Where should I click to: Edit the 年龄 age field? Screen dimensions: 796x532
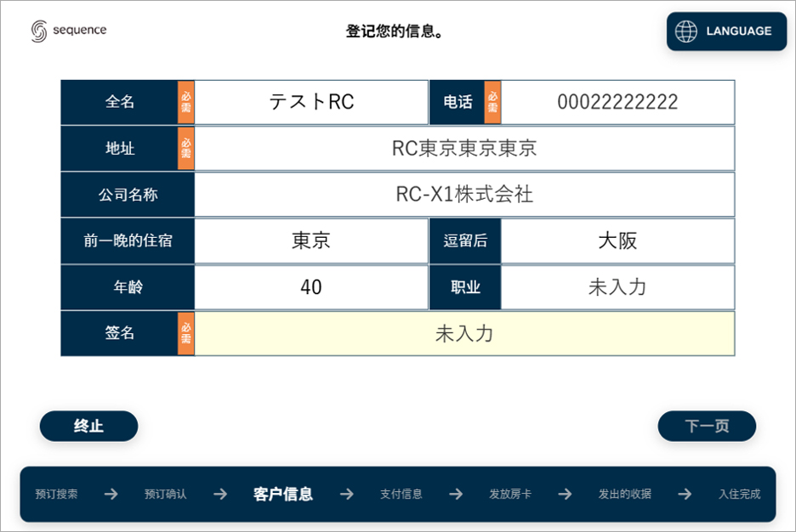click(x=311, y=287)
